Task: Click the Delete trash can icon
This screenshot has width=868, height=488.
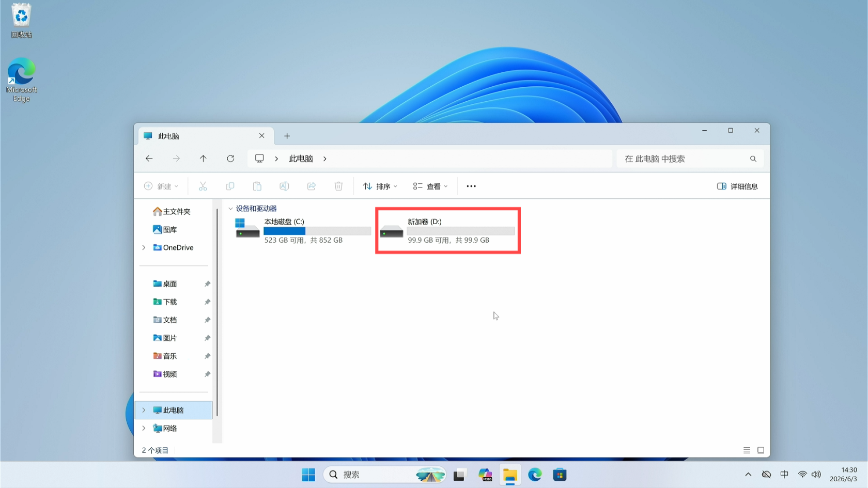Action: point(338,186)
